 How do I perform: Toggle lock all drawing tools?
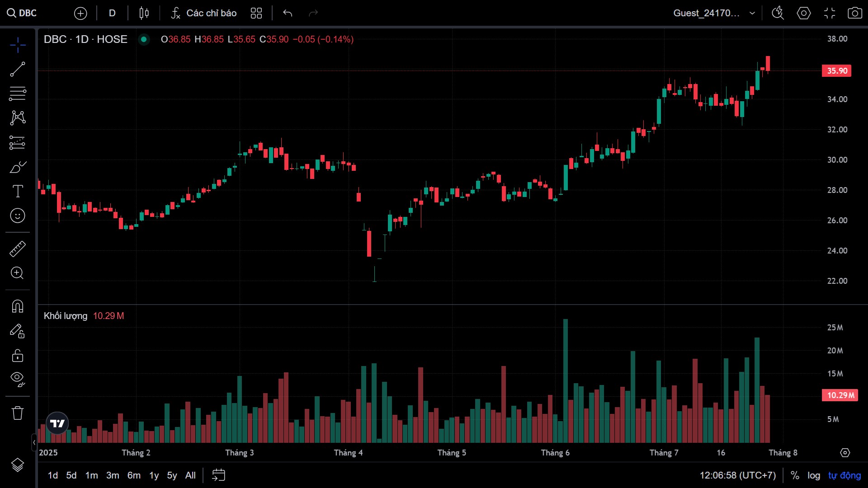point(18,356)
